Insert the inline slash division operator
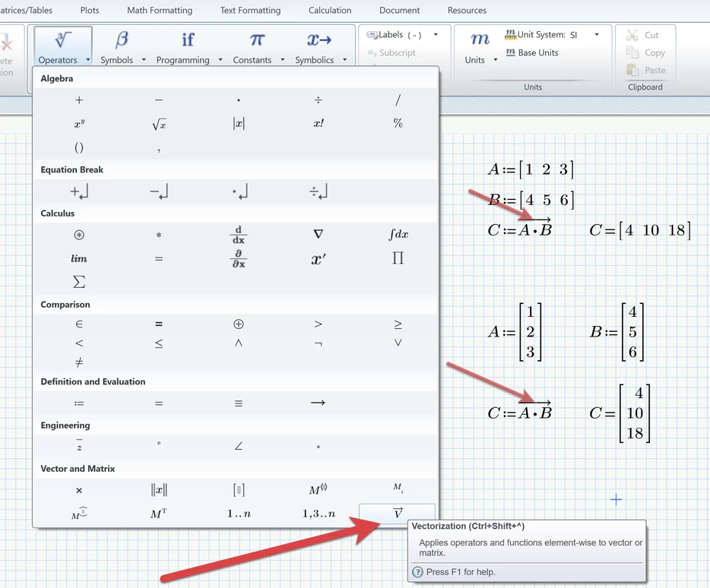 click(x=398, y=100)
